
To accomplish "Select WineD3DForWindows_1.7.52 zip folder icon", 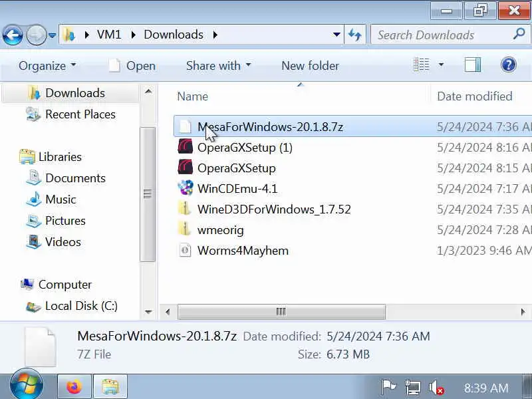I will (x=185, y=209).
